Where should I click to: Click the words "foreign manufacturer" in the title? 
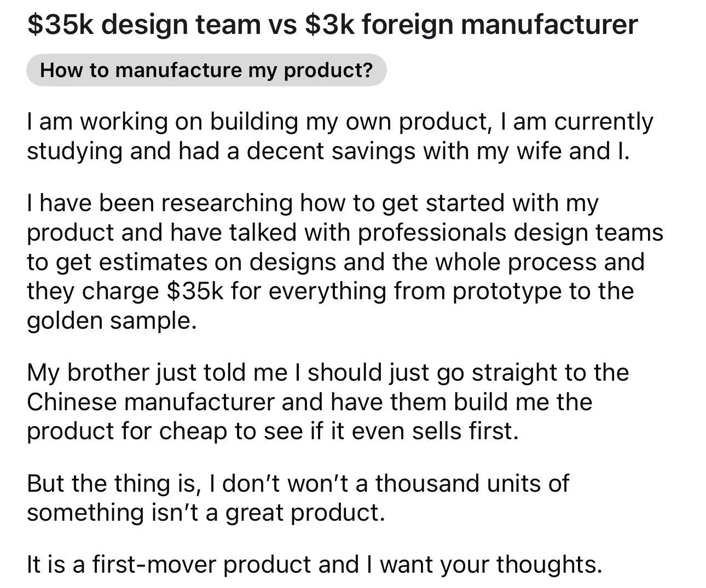499,24
